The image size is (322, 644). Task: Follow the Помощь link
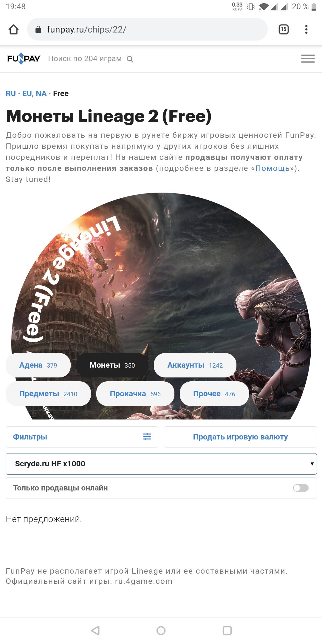[273, 168]
